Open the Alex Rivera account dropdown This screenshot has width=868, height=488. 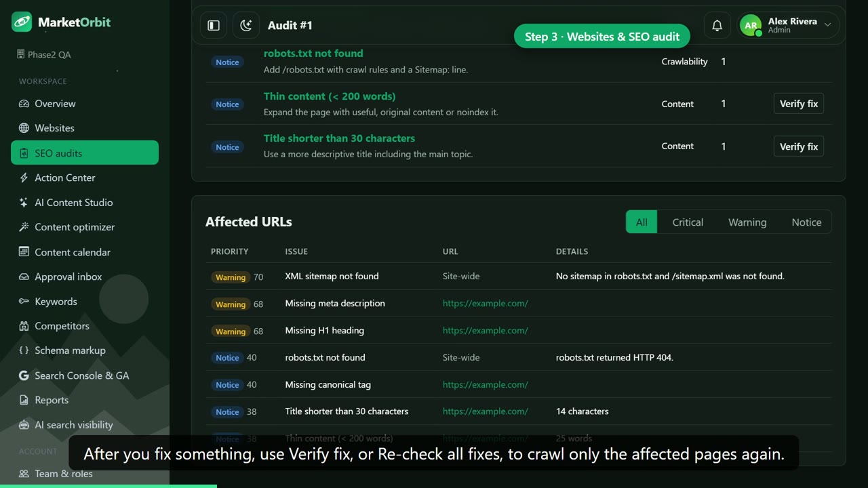click(x=788, y=25)
